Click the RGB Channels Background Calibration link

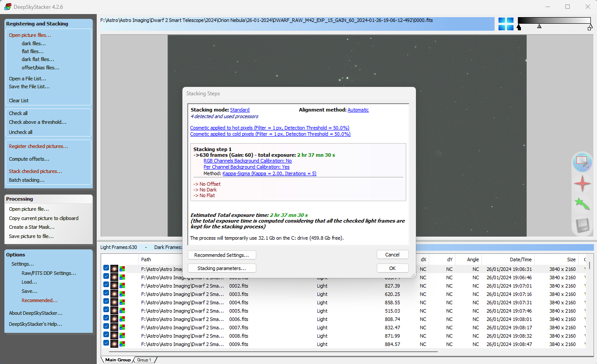(x=248, y=161)
